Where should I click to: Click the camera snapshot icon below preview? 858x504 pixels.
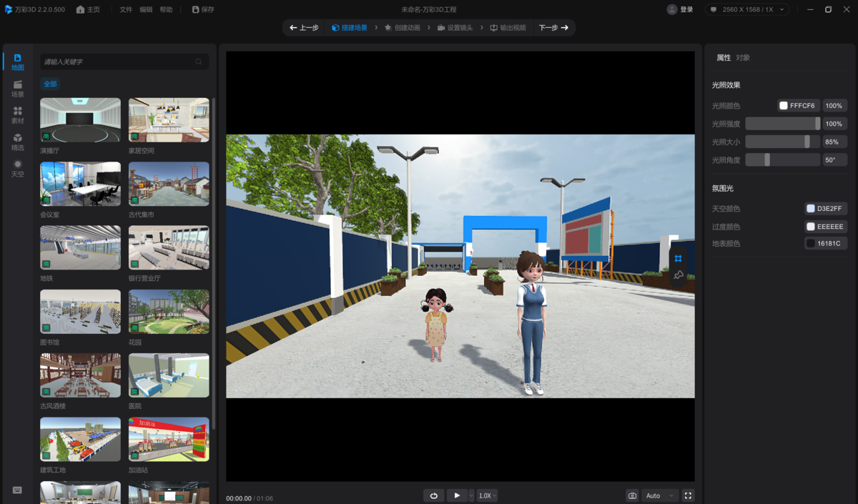tap(632, 495)
